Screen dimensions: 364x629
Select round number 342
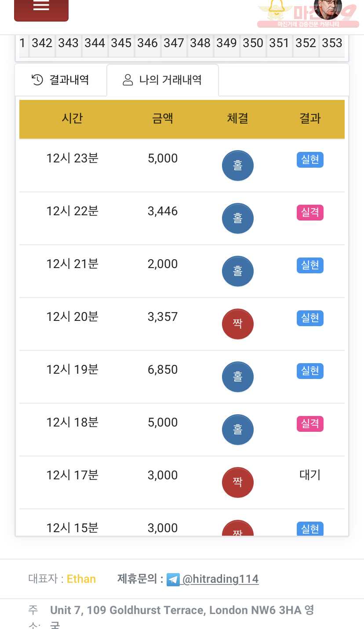click(x=42, y=43)
